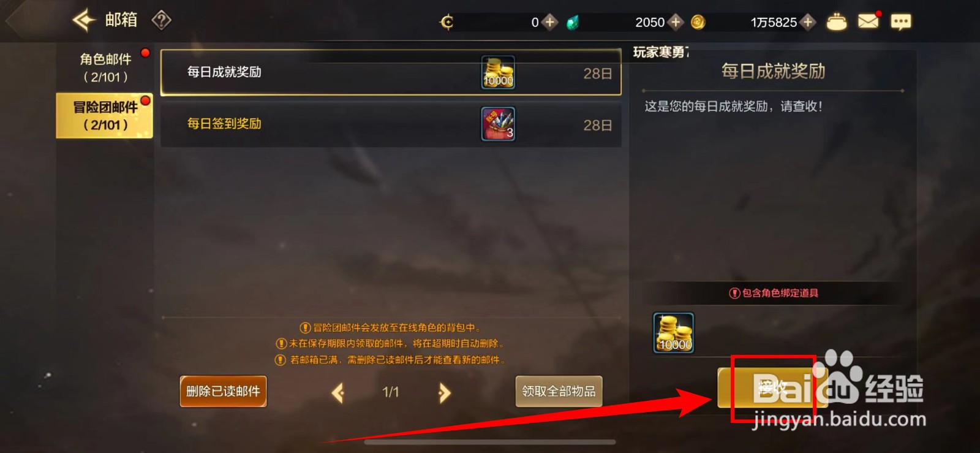The height and width of the screenshot is (453, 980).
Task: Click 删除已读邮件 button
Action: click(x=223, y=391)
